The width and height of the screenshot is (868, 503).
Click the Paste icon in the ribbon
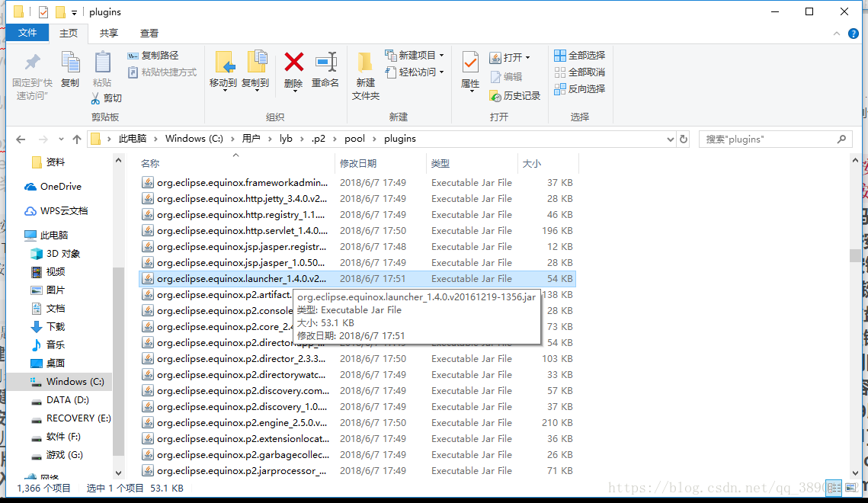tap(102, 62)
